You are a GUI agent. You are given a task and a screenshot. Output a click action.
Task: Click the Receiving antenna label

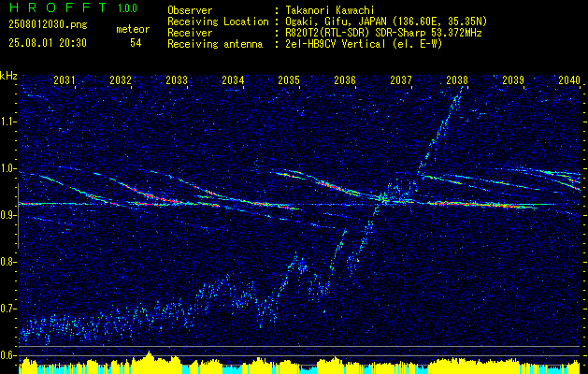215,44
